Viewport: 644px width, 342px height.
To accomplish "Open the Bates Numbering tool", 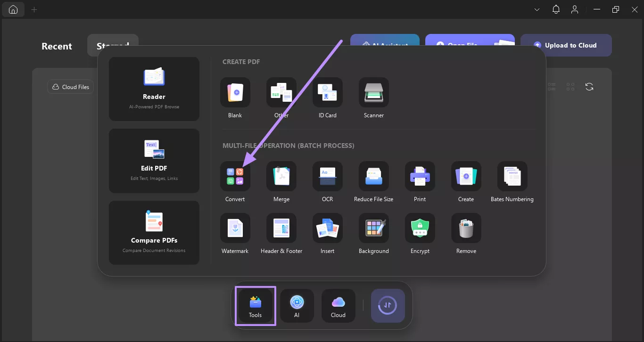I will tap(512, 181).
